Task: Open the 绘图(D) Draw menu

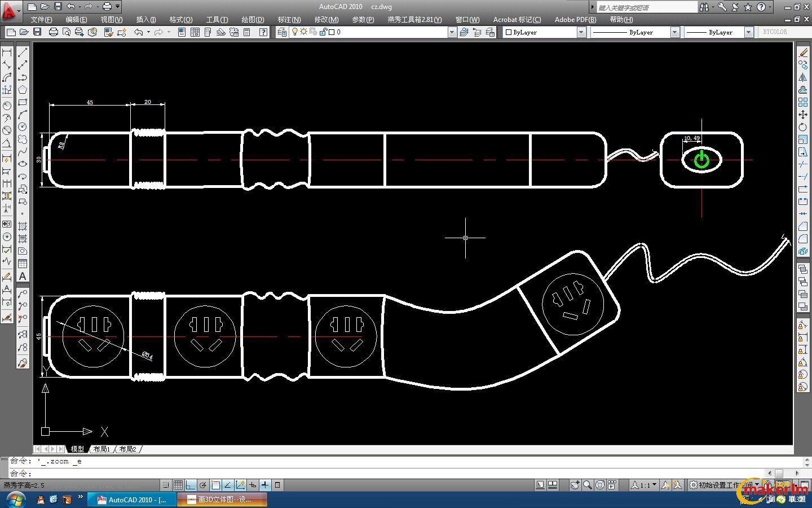Action: (253, 19)
